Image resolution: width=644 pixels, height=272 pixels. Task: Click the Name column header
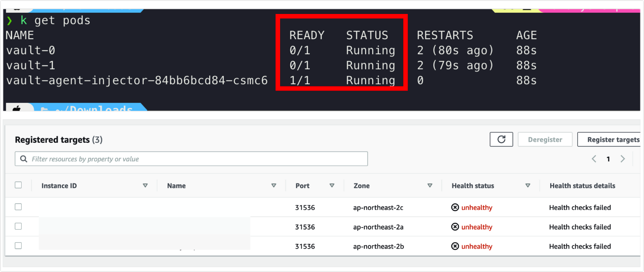(x=176, y=186)
